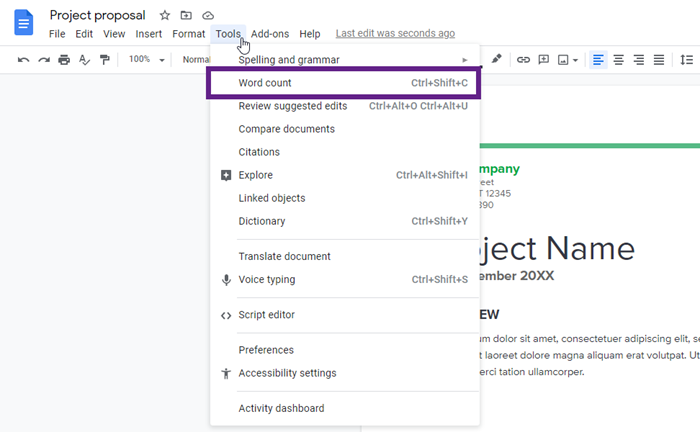
Task: Open the Script editor
Action: pos(345,315)
